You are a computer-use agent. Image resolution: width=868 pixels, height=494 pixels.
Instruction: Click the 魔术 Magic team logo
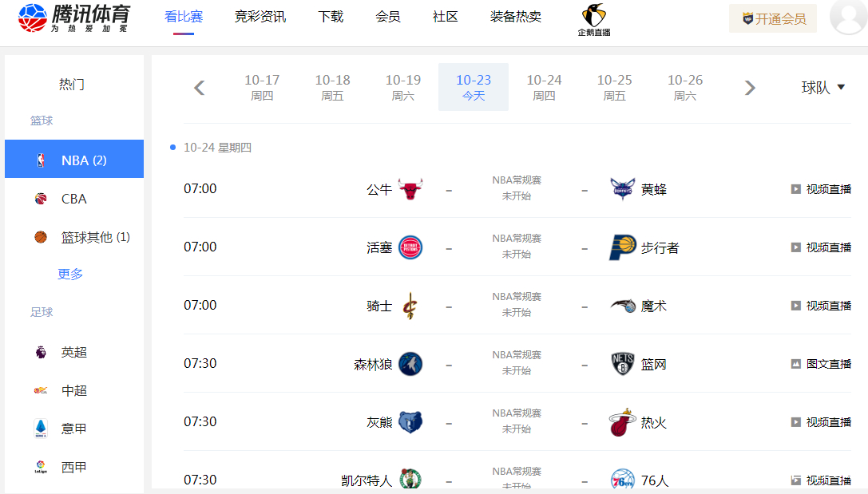pyautogui.click(x=623, y=306)
